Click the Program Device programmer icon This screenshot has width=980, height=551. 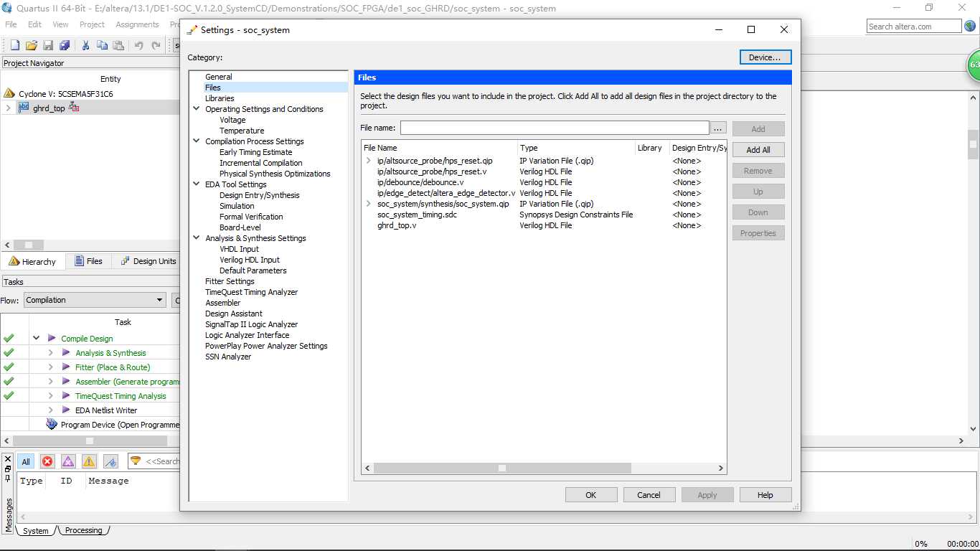[52, 424]
